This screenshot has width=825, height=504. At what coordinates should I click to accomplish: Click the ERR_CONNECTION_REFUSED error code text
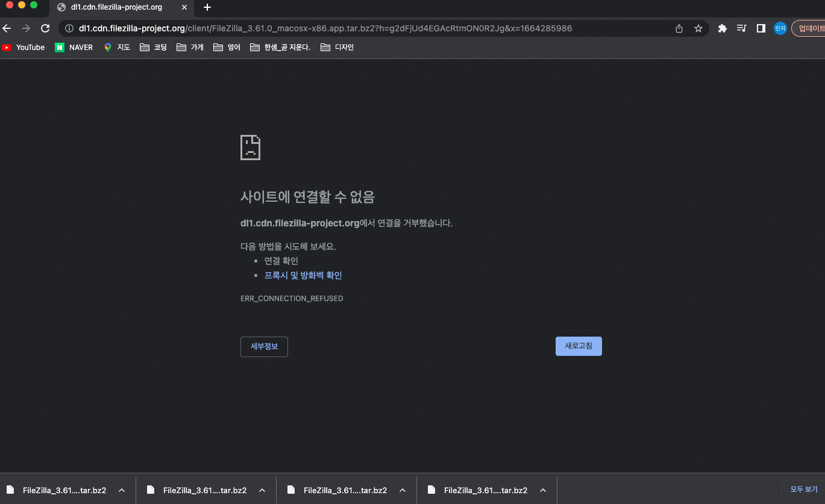(292, 299)
